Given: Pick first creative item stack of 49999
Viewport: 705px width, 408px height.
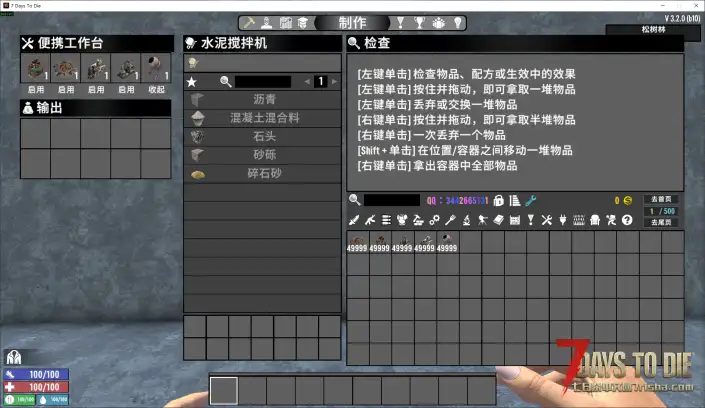Looking at the screenshot, I should coord(357,242).
